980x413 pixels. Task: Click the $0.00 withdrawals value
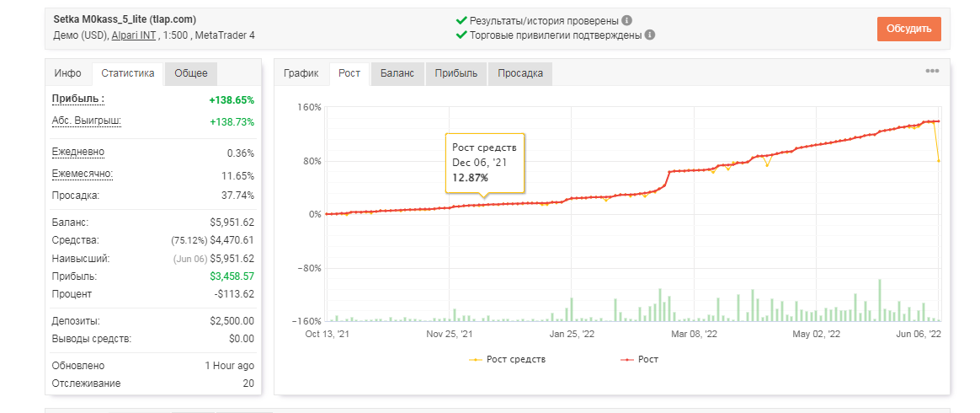point(242,339)
